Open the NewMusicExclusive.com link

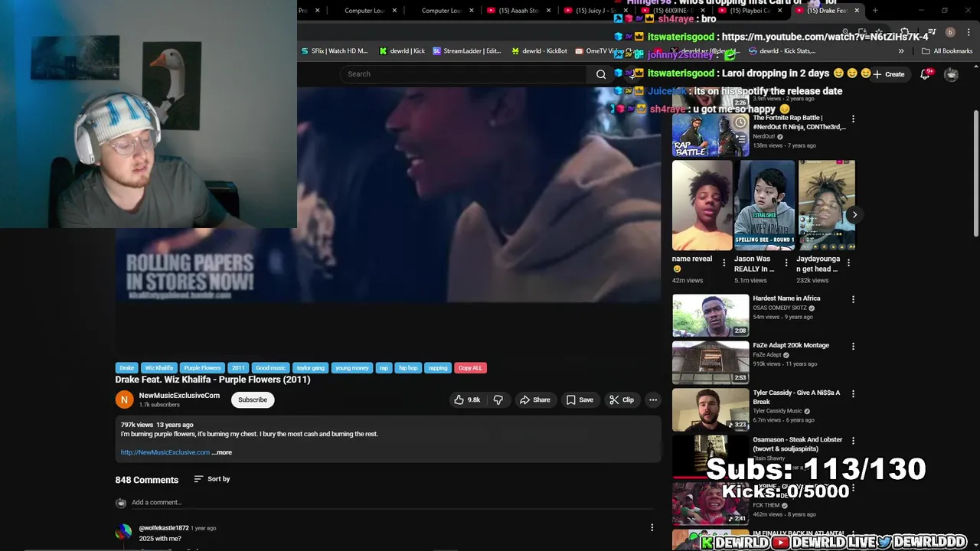tap(165, 452)
